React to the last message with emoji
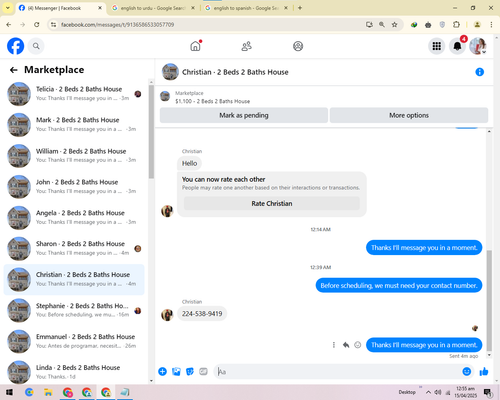 point(357,345)
